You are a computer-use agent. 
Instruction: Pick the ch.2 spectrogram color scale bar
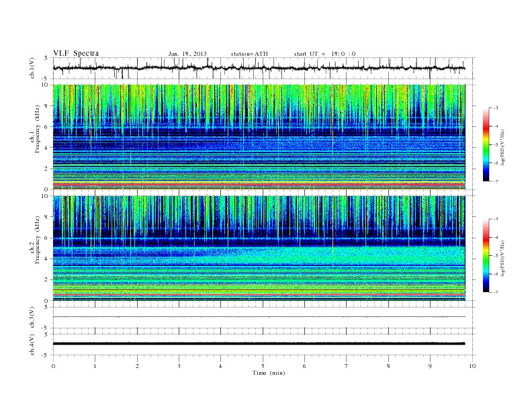[486, 255]
